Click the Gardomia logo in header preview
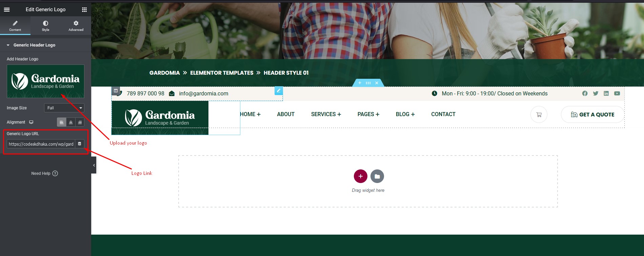Screen dimensions: 644x256 [x=160, y=118]
